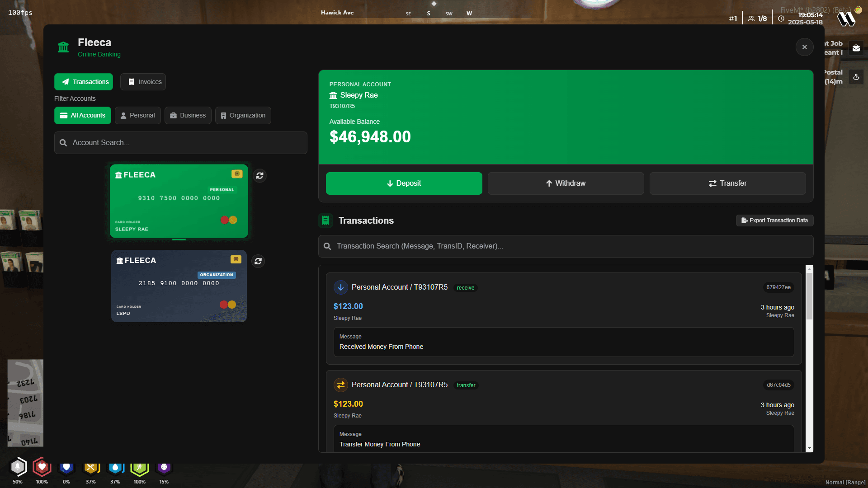Click the Deposit button

pos(404,183)
